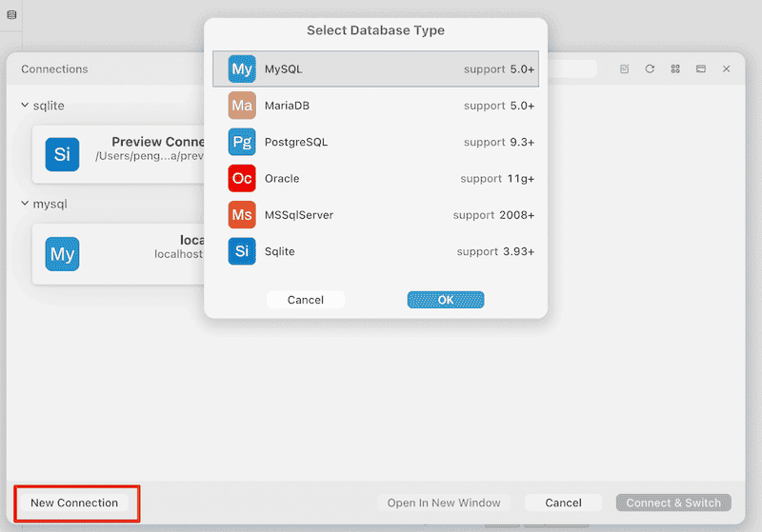The height and width of the screenshot is (532, 762).
Task: Click Cancel button in Connections panel
Action: click(563, 502)
